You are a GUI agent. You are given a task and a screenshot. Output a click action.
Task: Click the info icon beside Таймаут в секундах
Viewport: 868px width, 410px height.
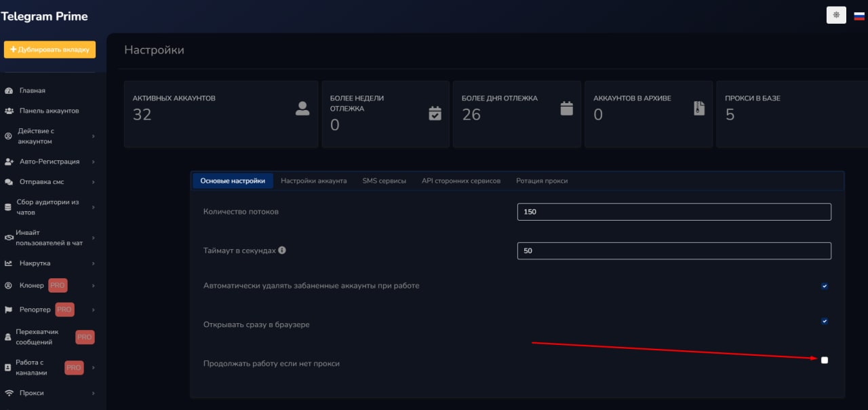(x=282, y=250)
